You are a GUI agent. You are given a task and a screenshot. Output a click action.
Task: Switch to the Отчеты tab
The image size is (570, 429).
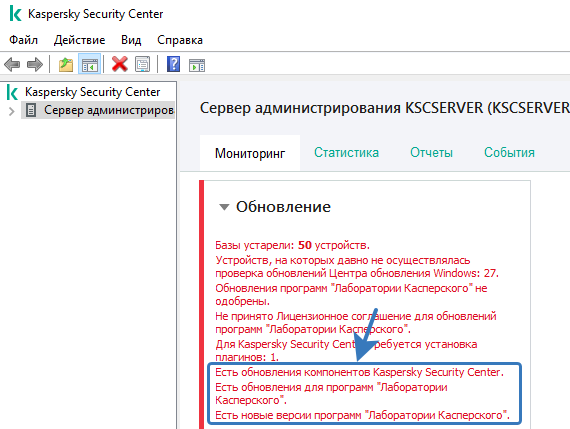(x=431, y=152)
